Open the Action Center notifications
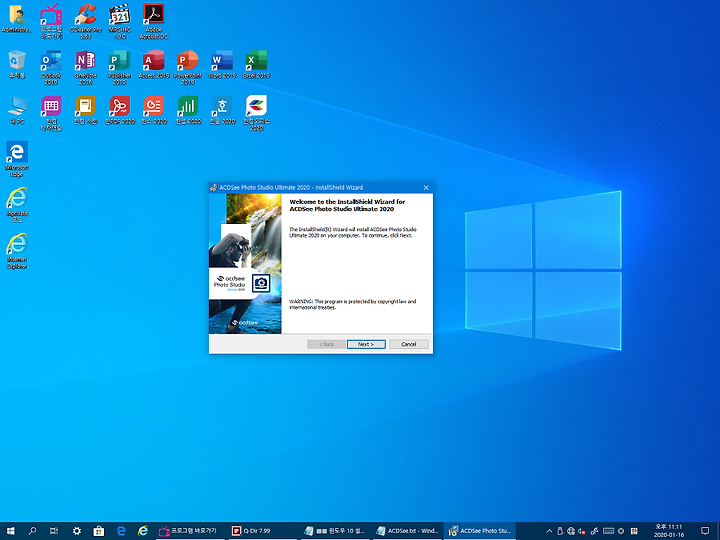Screen dimensions: 720x540 point(705,531)
